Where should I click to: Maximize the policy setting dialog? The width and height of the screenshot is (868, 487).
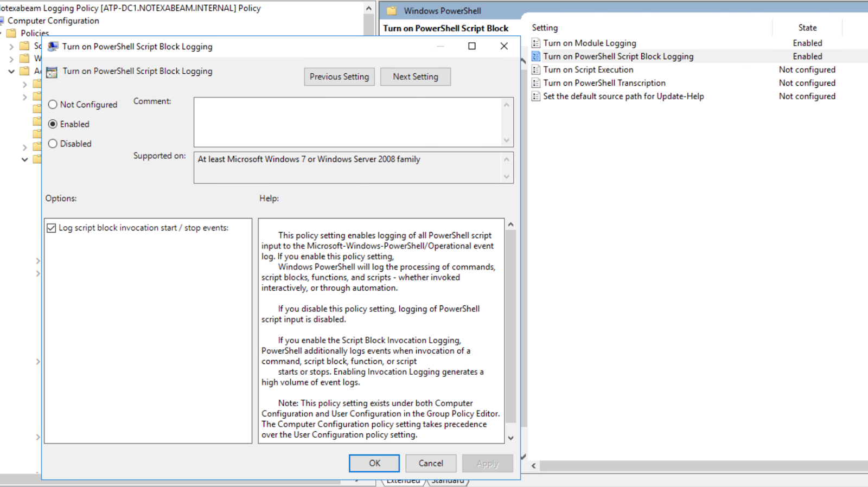click(472, 46)
